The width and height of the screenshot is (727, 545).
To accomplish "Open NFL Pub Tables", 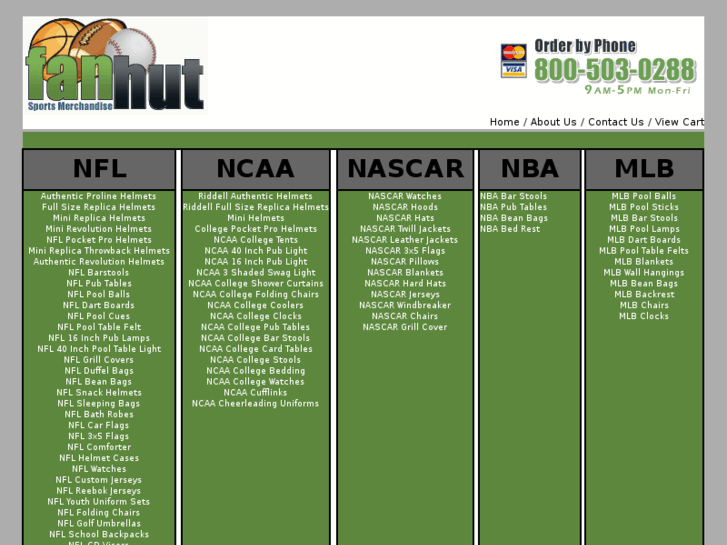I will (99, 283).
